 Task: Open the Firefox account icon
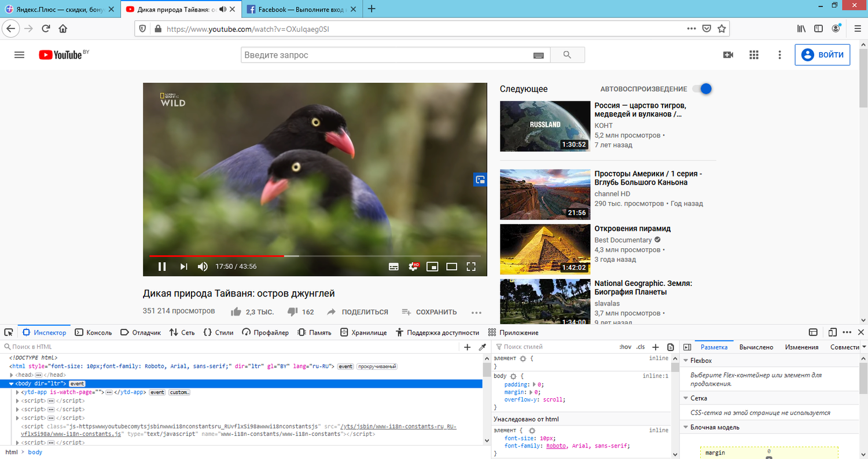coord(836,28)
